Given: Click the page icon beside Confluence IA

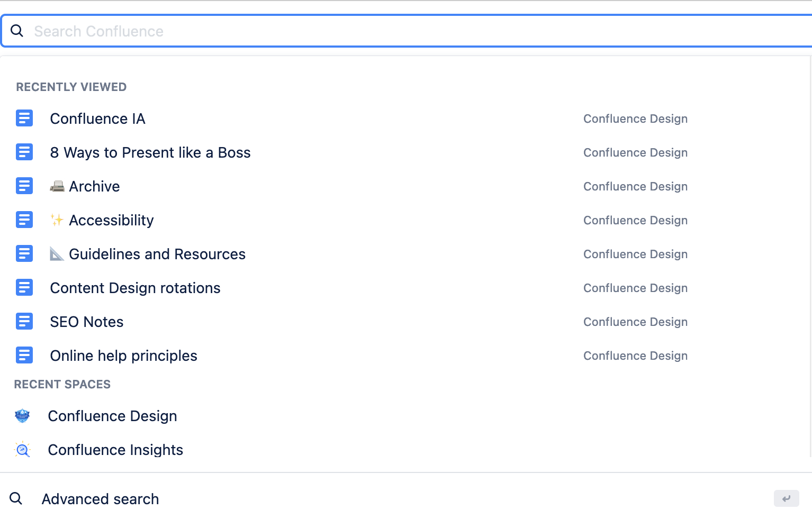Looking at the screenshot, I should tap(24, 118).
